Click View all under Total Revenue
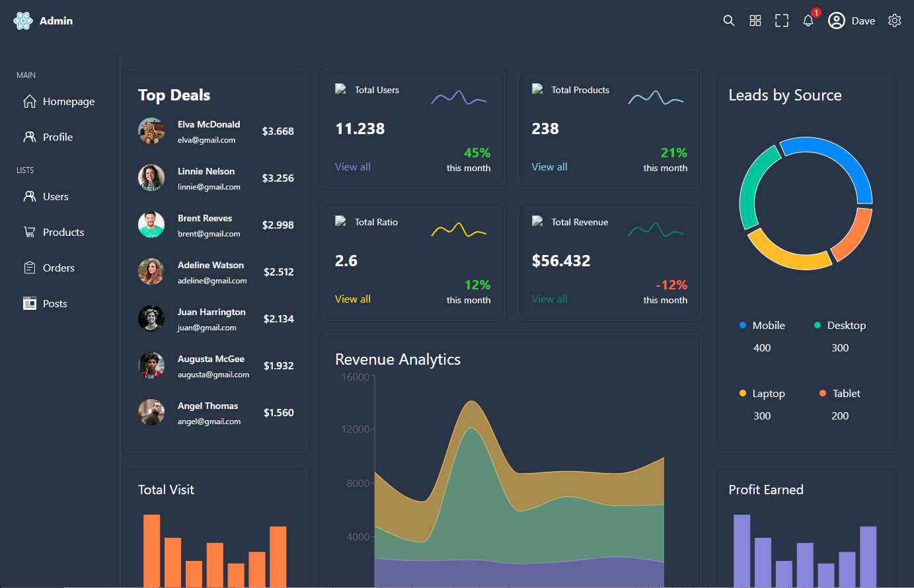Image resolution: width=914 pixels, height=588 pixels. point(550,299)
